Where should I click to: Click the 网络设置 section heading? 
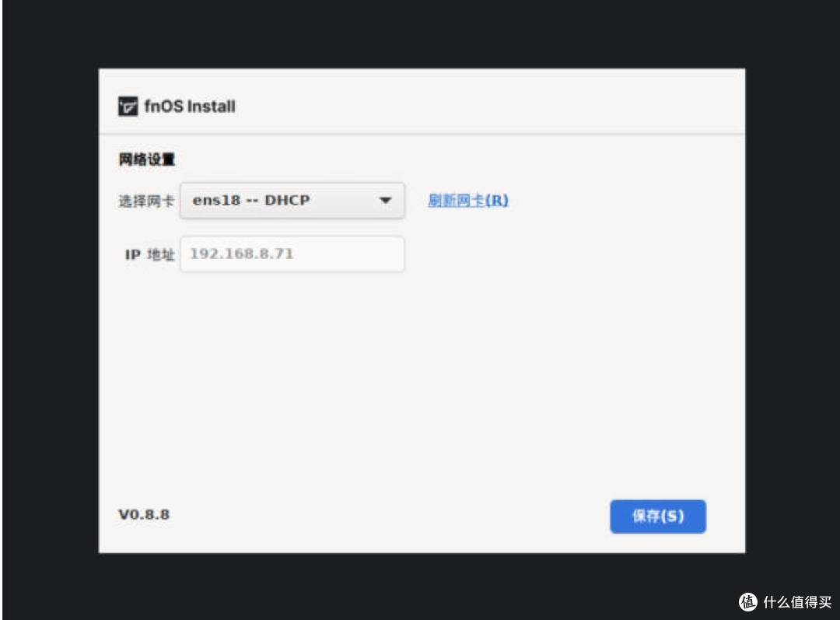coord(147,159)
